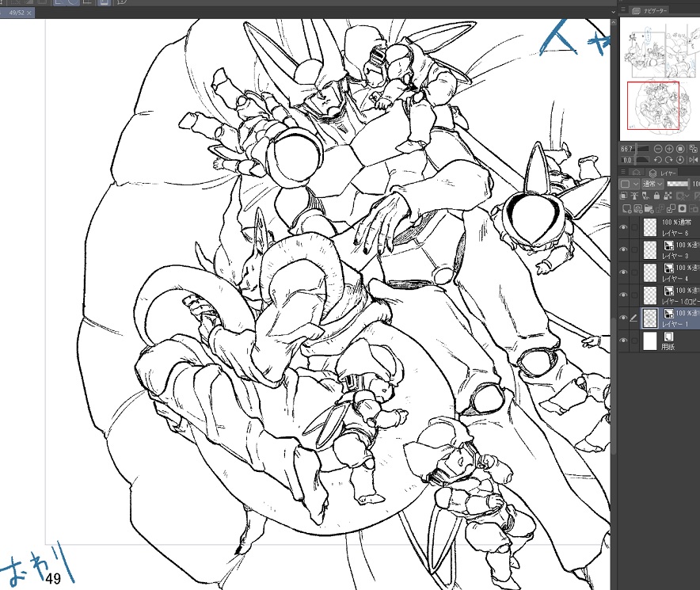Select speech balloon icon in command bar
The width and height of the screenshot is (700, 590).
tap(122, 2)
